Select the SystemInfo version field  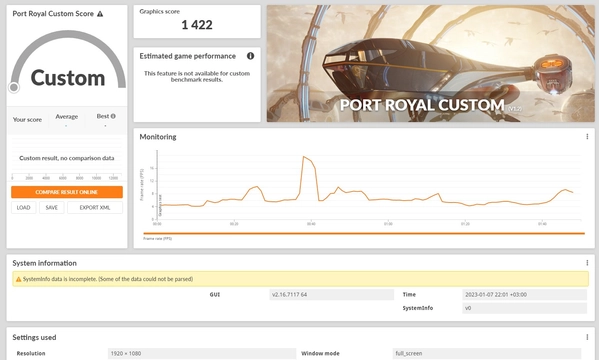click(x=524, y=308)
